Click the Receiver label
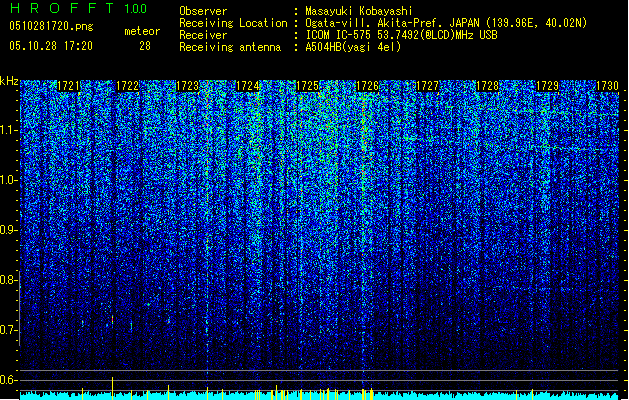 (x=203, y=35)
